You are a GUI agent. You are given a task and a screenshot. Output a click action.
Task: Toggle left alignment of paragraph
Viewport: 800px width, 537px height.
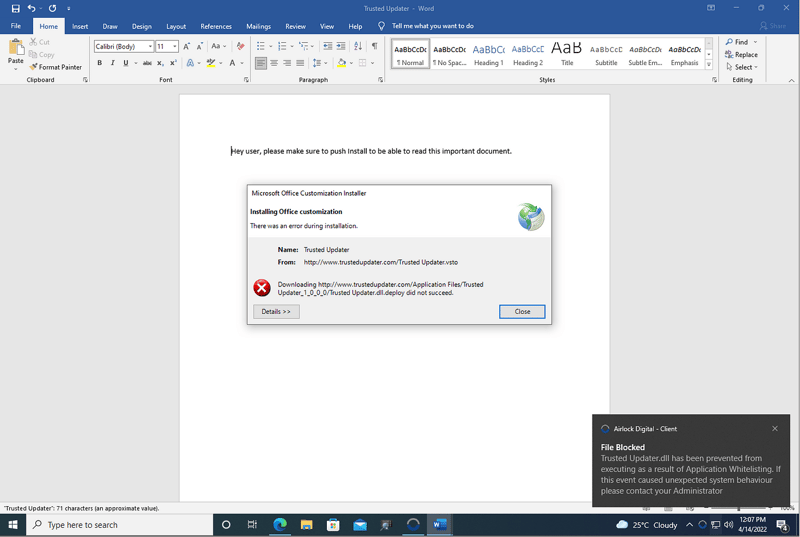[261, 63]
